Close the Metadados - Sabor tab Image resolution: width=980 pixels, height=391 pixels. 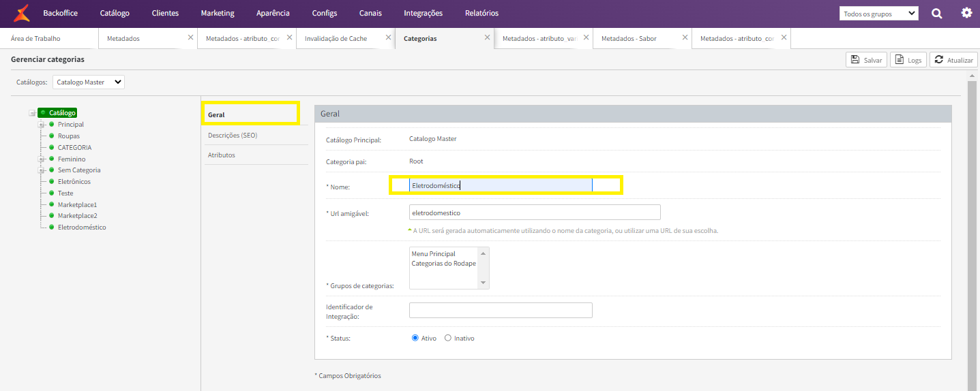click(x=685, y=37)
